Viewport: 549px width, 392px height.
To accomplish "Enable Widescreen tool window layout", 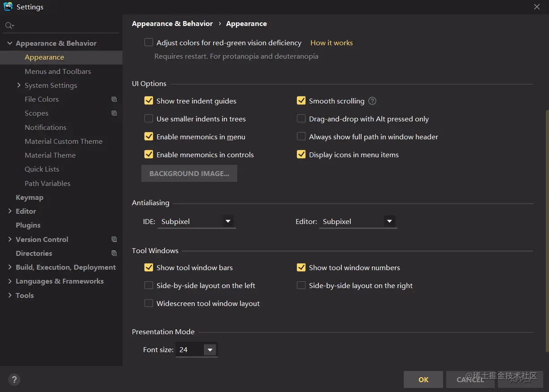I will [149, 303].
